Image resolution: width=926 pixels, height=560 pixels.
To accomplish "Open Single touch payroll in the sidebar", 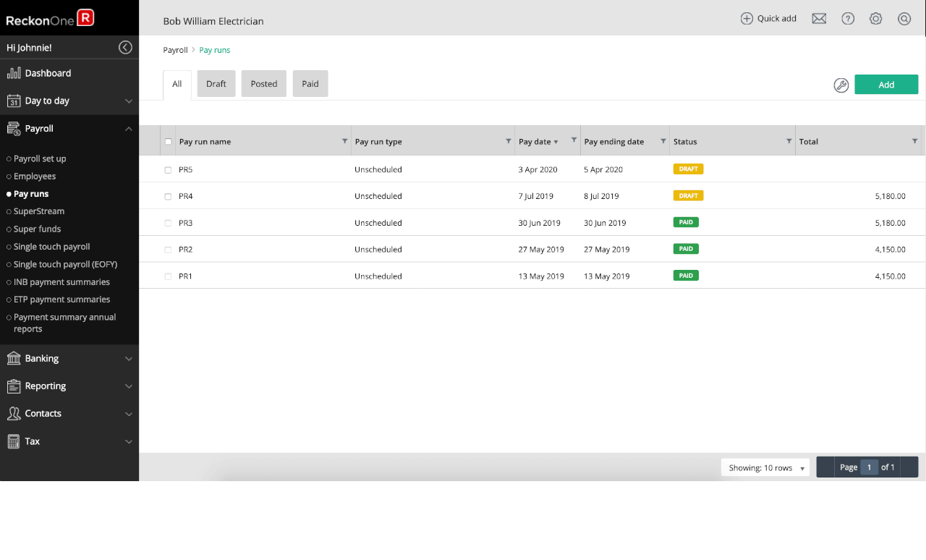I will tap(52, 247).
